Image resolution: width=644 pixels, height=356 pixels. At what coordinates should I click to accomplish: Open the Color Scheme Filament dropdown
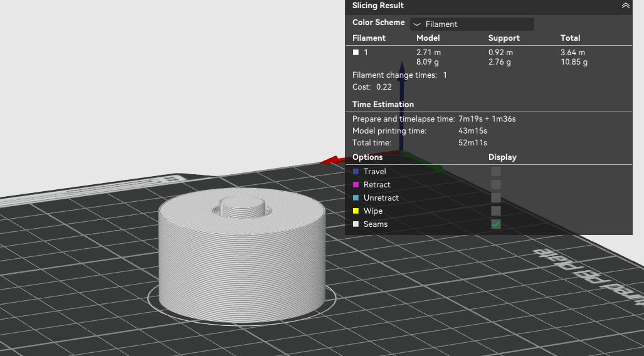point(472,24)
